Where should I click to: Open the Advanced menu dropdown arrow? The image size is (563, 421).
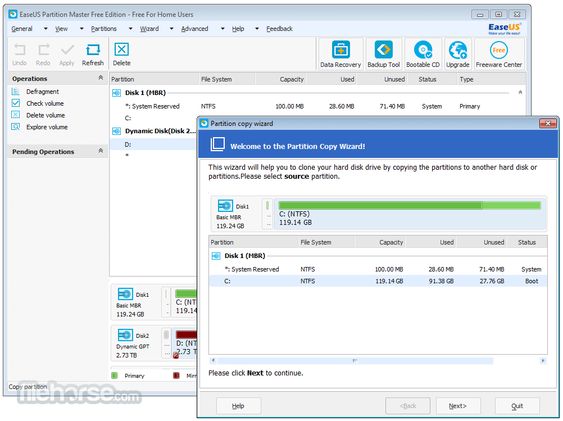point(223,29)
